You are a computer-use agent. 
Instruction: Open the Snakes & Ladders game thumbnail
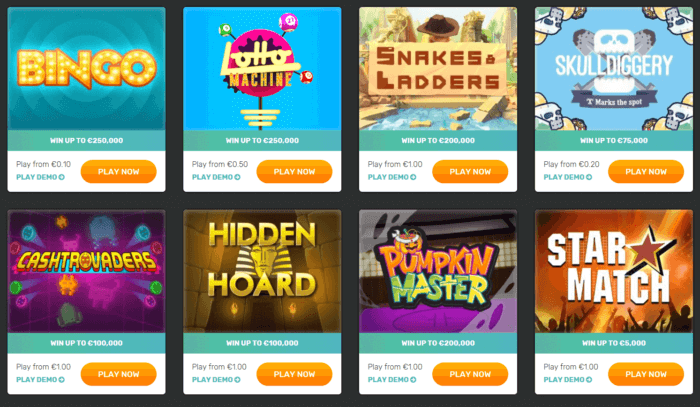click(438, 68)
